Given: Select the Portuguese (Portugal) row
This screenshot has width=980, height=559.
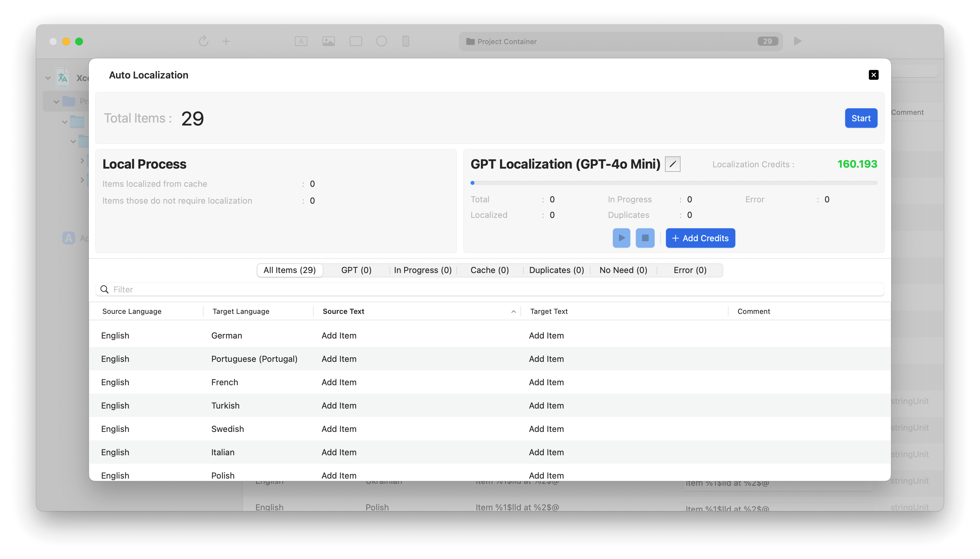Looking at the screenshot, I should click(x=490, y=359).
